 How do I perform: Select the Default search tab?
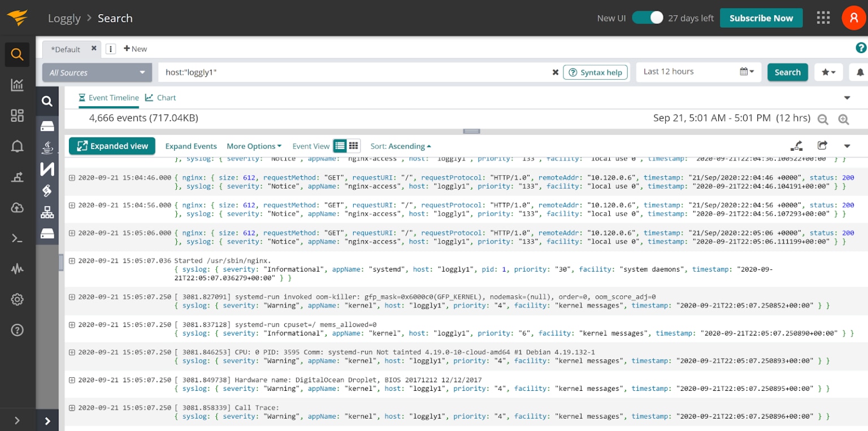pos(66,49)
